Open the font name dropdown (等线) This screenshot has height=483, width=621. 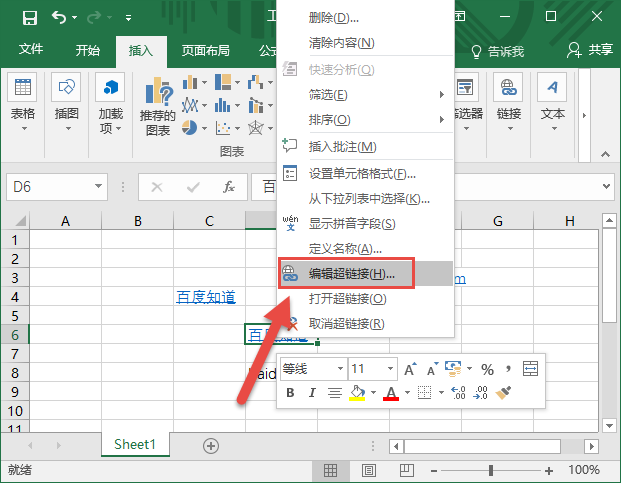(x=340, y=369)
